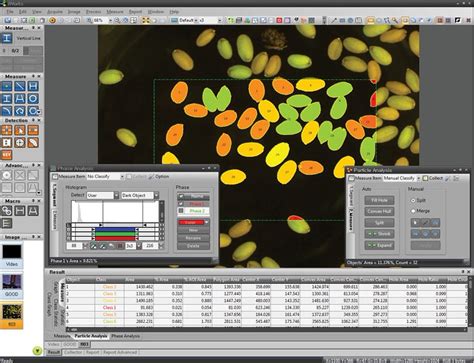The height and width of the screenshot is (363, 474).
Task: Choose the orange crosshair-circle detection tool
Action: 20,142
